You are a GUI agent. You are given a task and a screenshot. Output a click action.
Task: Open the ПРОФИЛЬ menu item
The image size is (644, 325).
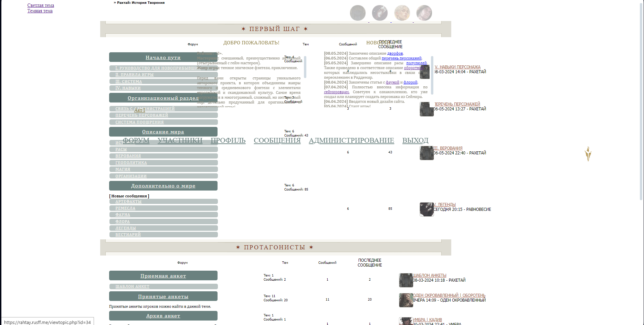[x=228, y=140]
